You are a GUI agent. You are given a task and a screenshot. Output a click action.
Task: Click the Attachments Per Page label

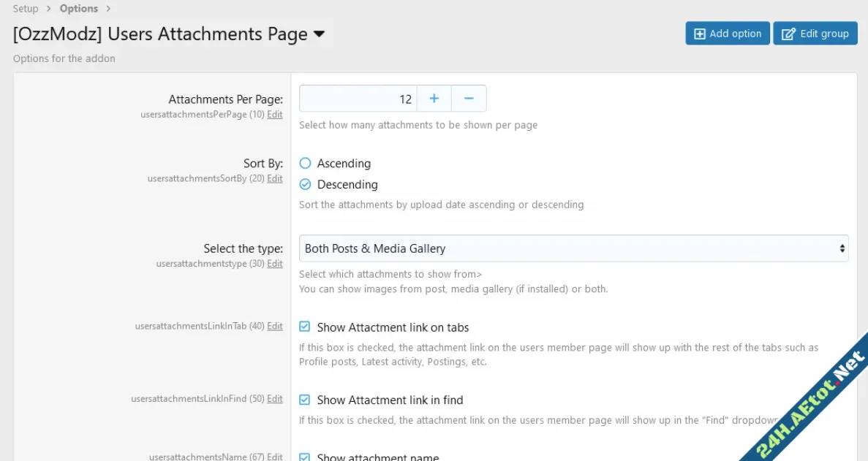[225, 99]
